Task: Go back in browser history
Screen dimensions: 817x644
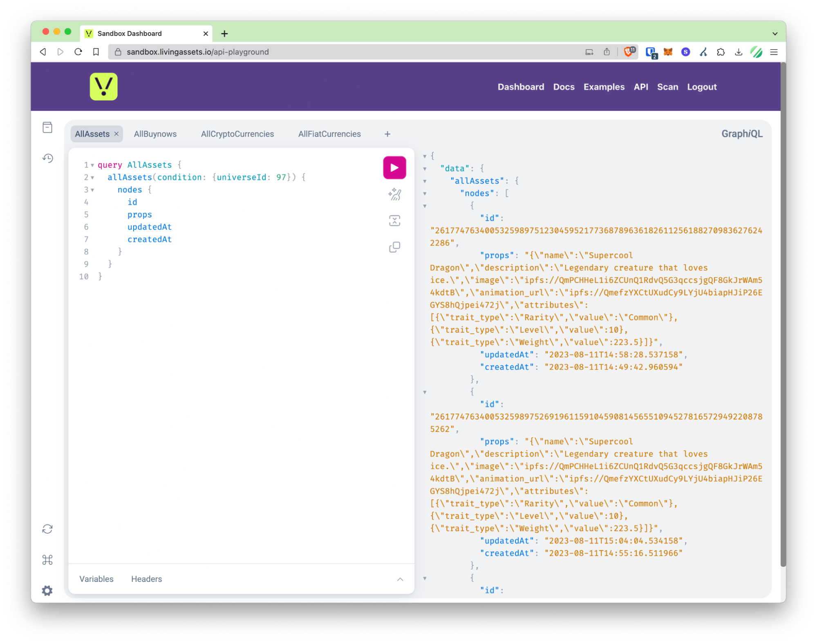Action: [43, 52]
